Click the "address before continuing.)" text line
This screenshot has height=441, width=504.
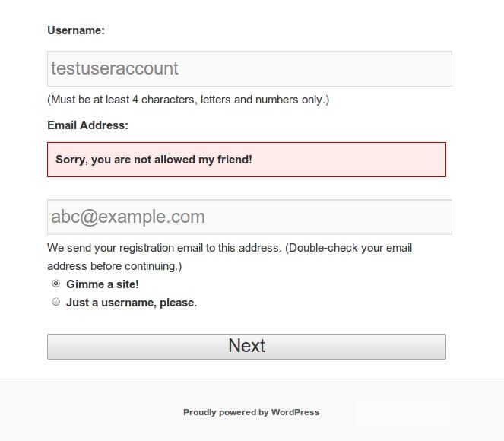[115, 266]
